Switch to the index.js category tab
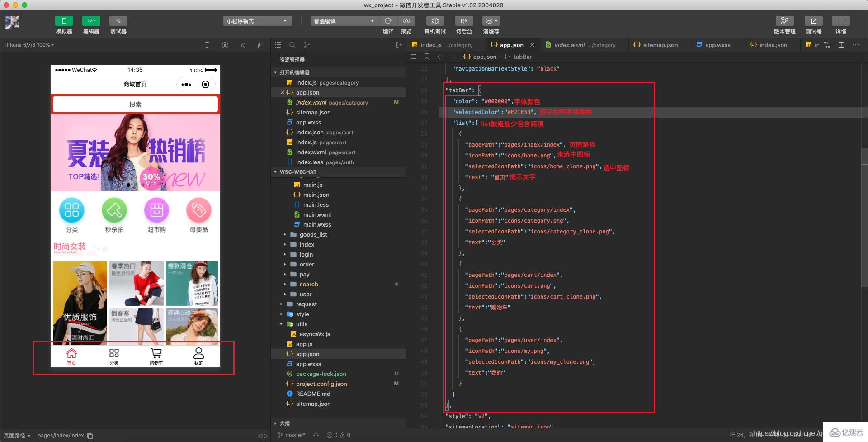The height and width of the screenshot is (442, 868). tap(445, 45)
